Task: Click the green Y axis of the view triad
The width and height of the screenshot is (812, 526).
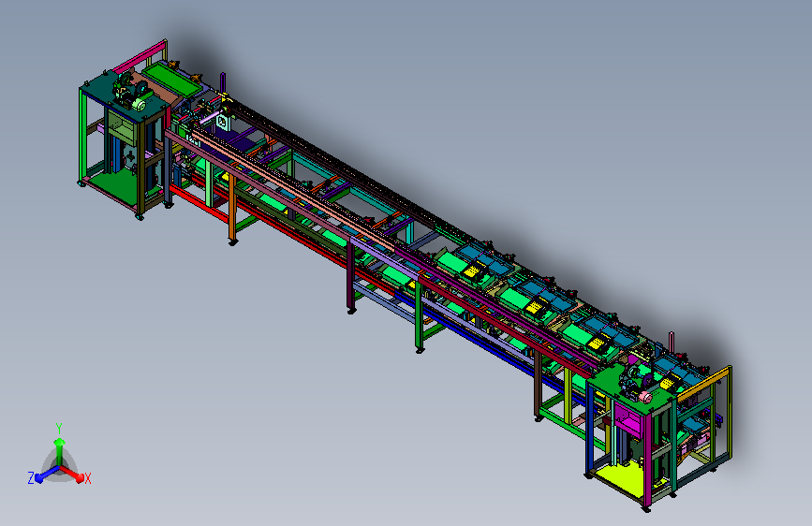Action: click(x=60, y=450)
